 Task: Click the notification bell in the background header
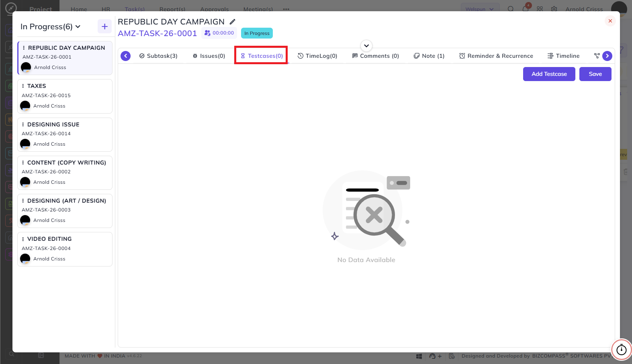[526, 9]
